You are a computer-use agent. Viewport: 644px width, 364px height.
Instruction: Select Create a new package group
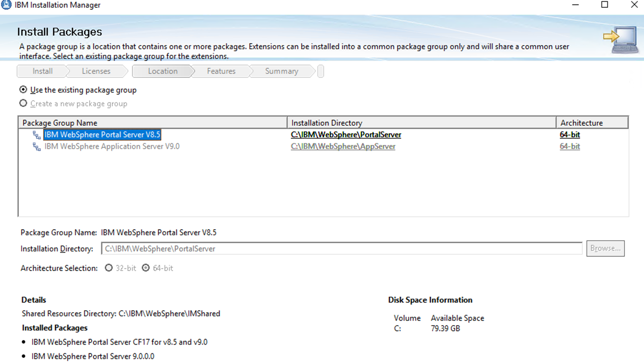click(23, 103)
